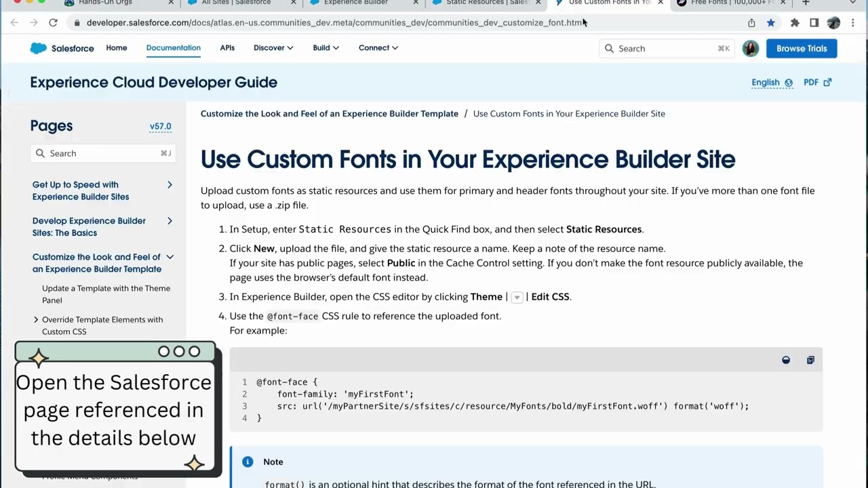Click the browser forward arrow
Viewport: 868px width, 488px height.
33,22
